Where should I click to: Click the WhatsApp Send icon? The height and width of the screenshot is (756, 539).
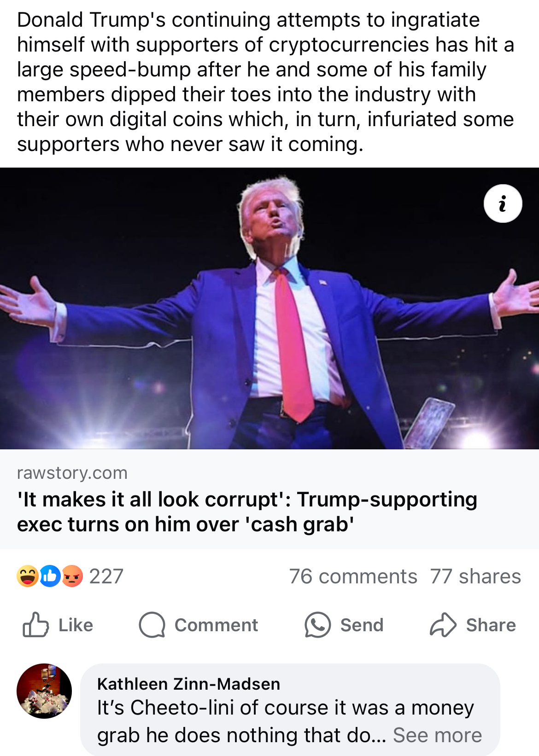pyautogui.click(x=317, y=625)
